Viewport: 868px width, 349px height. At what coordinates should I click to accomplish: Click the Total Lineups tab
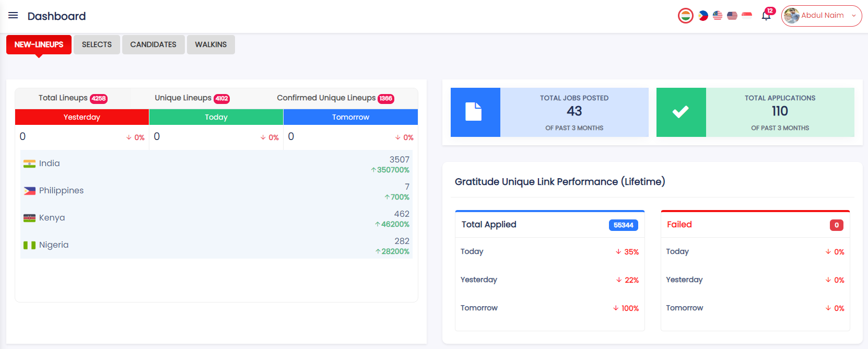coord(73,98)
